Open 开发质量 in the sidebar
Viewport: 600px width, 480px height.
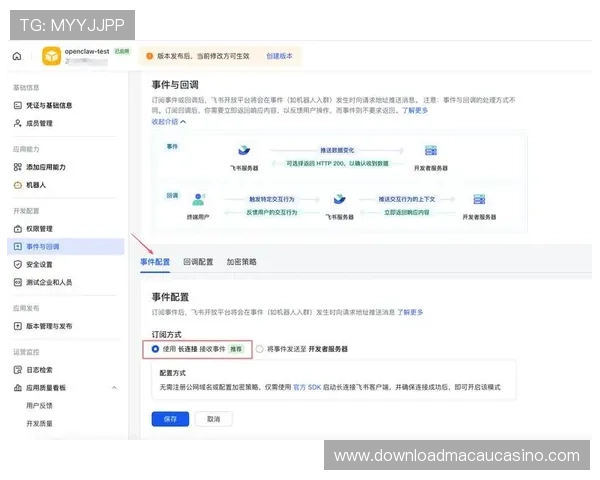39,424
